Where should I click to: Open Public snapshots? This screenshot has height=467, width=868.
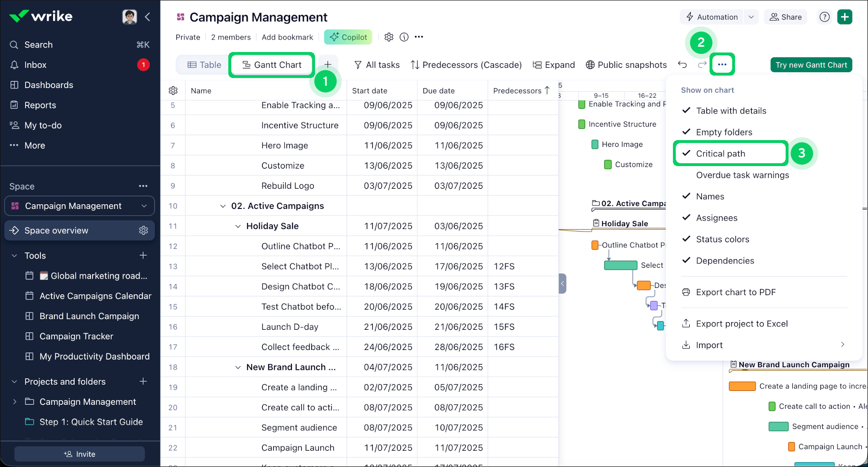coord(626,65)
